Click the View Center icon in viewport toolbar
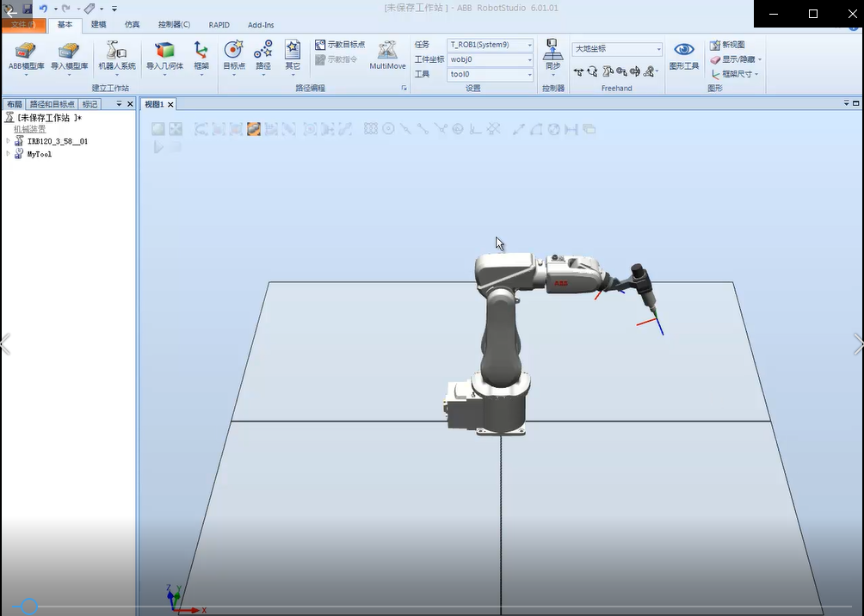Screen dimensions: 864x616 point(176,129)
